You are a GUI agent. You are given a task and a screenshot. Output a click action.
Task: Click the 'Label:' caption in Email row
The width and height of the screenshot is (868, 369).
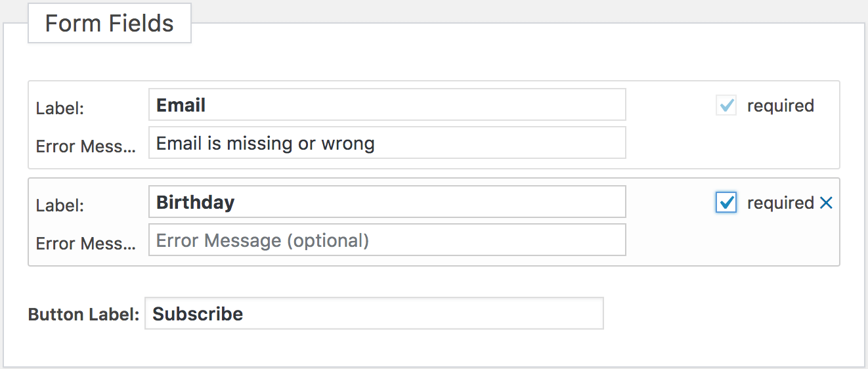click(60, 108)
